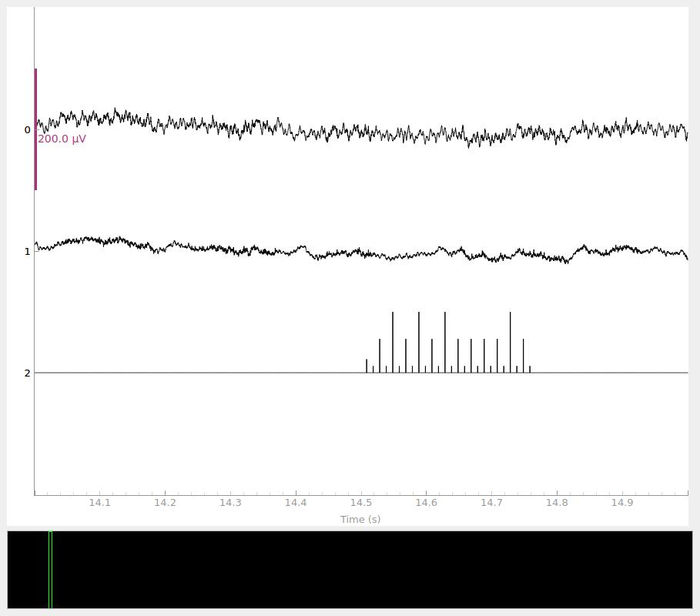Click the 14.2 time tick label
700x616 pixels.
[x=165, y=503]
